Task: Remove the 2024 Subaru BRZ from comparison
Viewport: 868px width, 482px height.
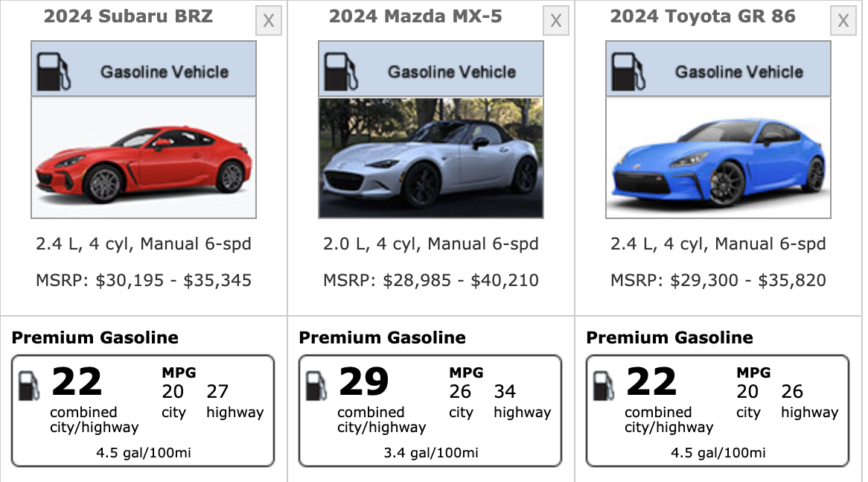Action: 268,21
